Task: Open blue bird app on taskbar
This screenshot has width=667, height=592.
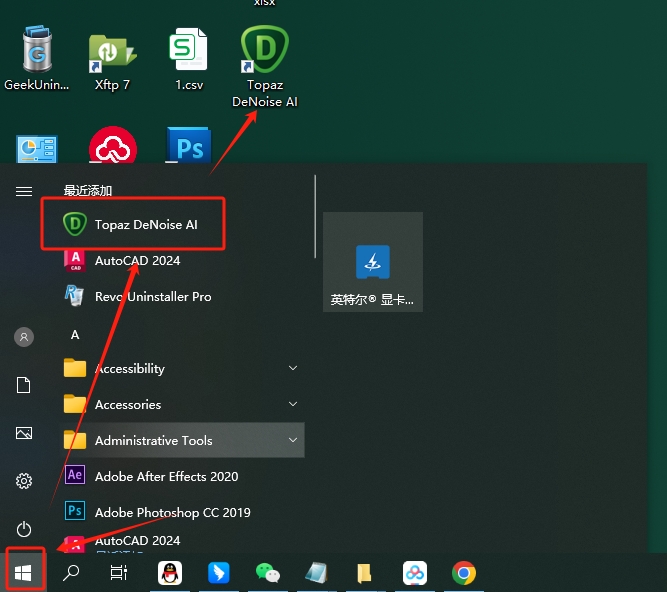Action: point(219,573)
